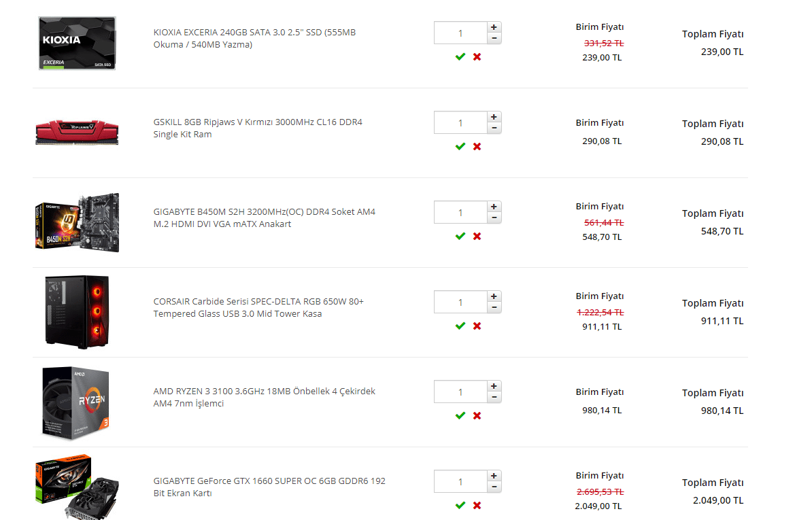Remove GIGABYTE B450M motherboard from cart
812x520 pixels.
(477, 236)
